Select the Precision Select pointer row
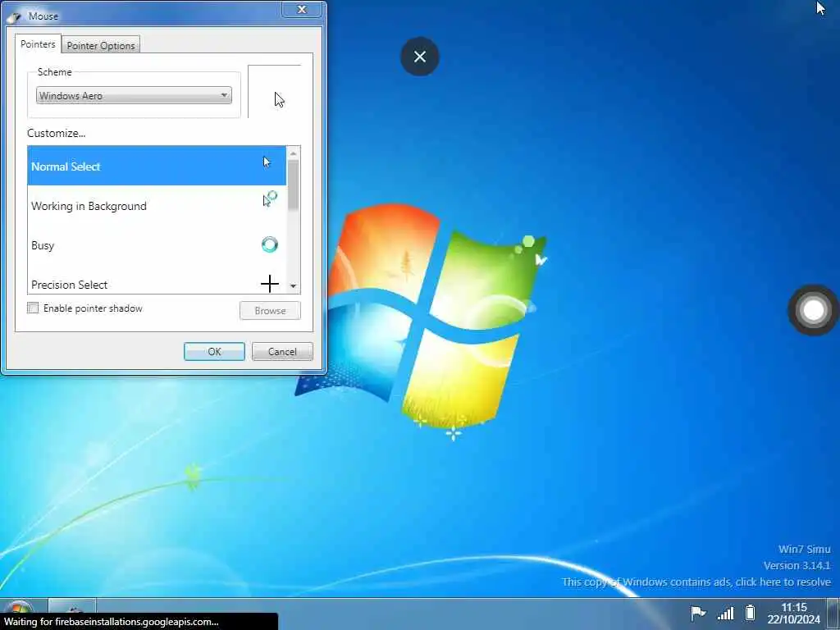Screen dimensions: 840x630 [x=157, y=284]
